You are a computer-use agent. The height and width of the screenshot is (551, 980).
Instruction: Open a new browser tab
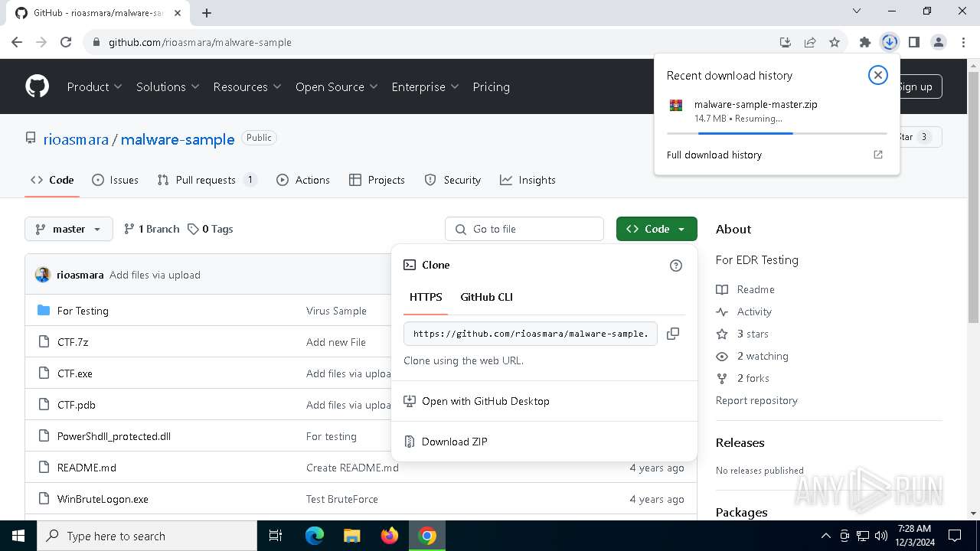point(207,12)
